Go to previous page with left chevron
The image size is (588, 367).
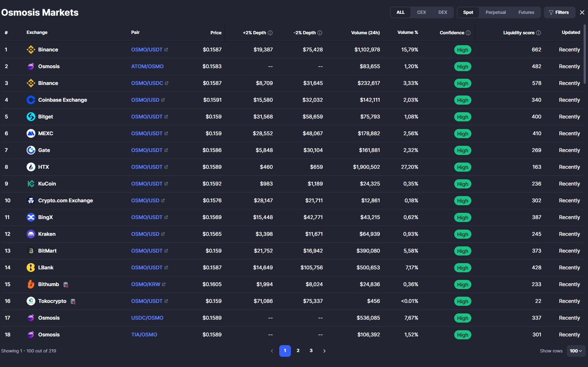click(272, 351)
